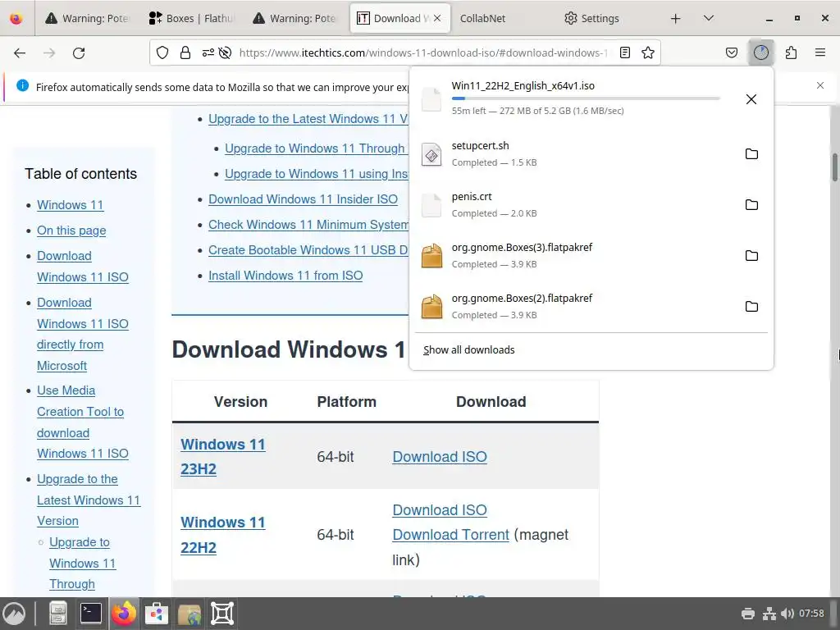Click the address bar URL field
The image size is (840, 630).
[x=422, y=52]
